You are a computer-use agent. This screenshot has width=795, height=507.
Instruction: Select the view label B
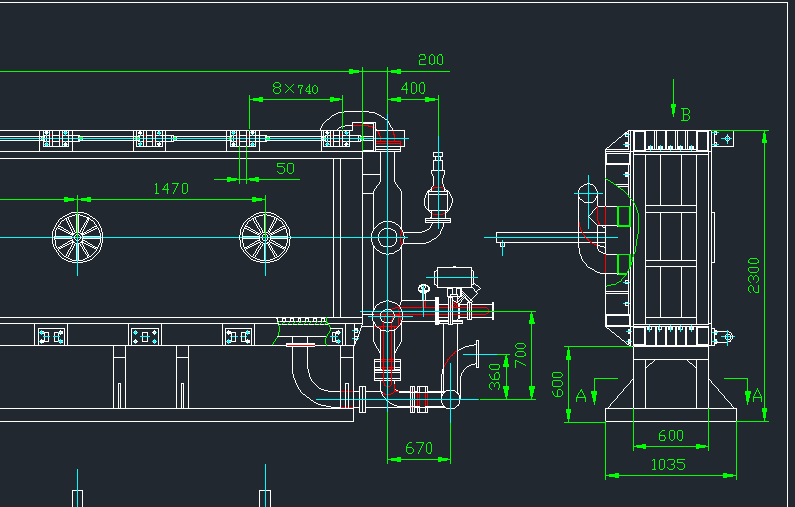(x=685, y=115)
